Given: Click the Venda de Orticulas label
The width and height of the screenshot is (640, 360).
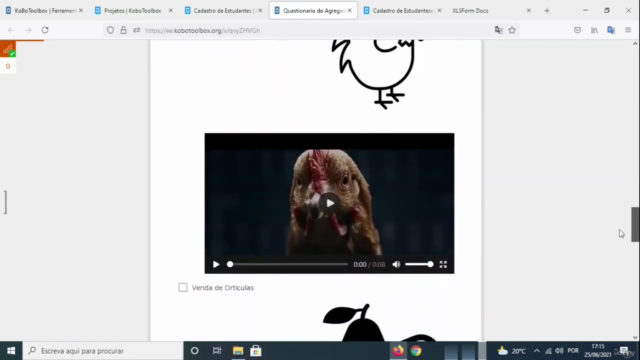Looking at the screenshot, I should pos(222,288).
